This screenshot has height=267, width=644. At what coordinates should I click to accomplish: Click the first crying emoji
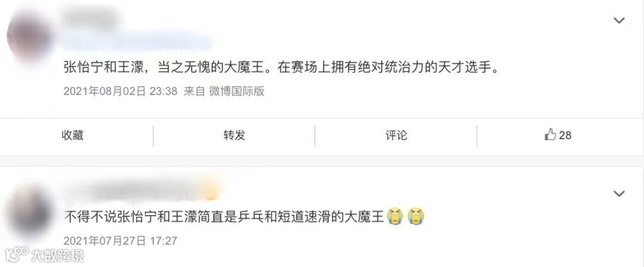(395, 217)
